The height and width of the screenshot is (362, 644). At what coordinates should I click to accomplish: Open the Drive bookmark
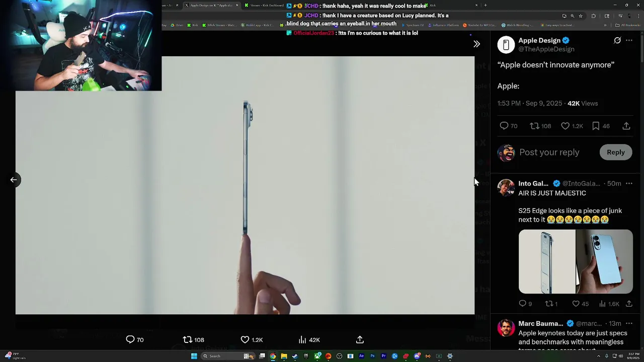178,25
